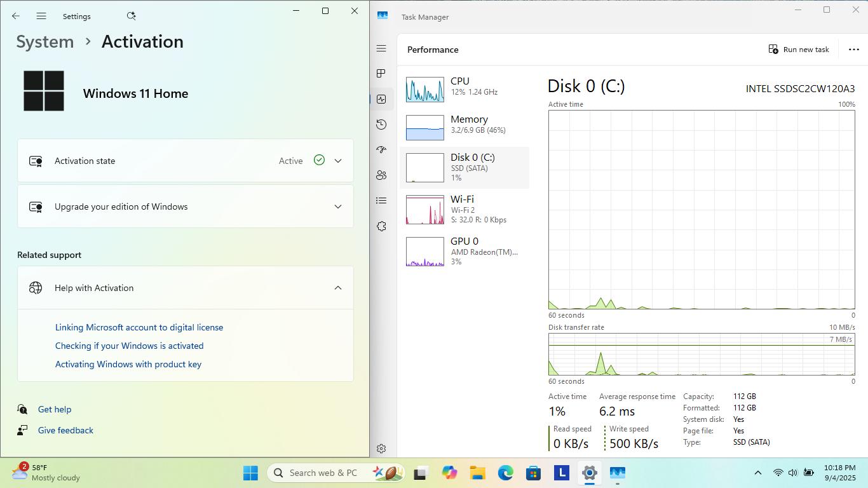Click the Active time value 1%

(x=557, y=412)
